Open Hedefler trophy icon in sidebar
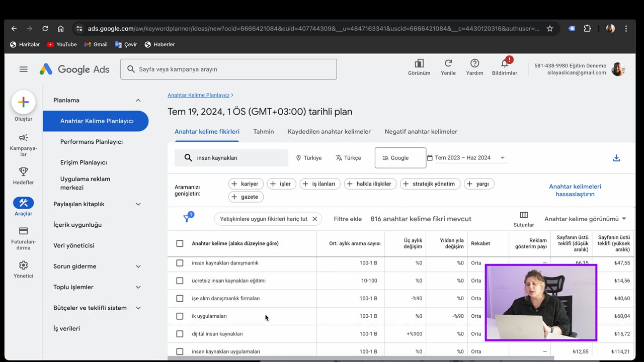Viewport: 644px width, 362px height. [24, 171]
